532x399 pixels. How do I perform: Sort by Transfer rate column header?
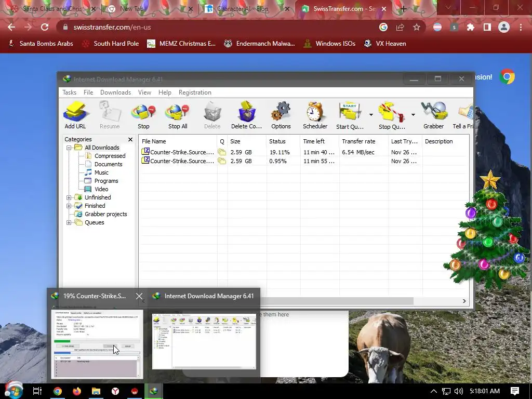click(x=364, y=141)
